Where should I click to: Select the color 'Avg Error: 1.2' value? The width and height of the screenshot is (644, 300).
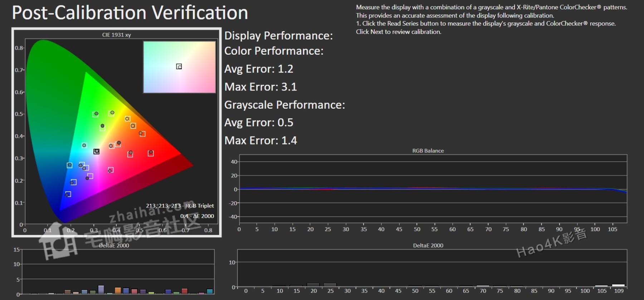tap(259, 69)
